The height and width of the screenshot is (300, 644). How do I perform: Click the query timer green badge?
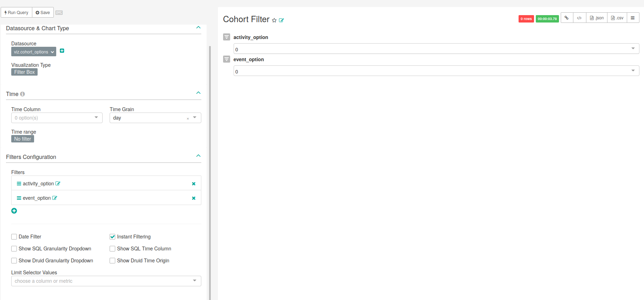coord(547,19)
